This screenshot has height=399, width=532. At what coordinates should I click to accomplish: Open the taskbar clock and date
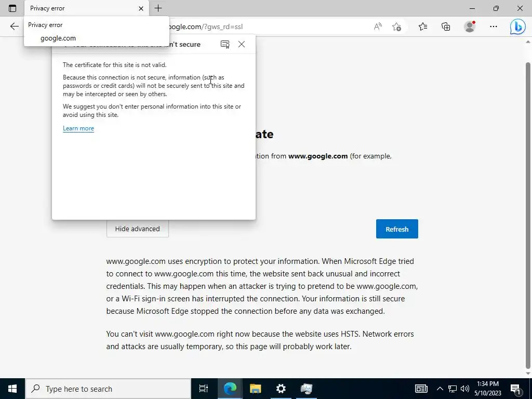coord(488,389)
